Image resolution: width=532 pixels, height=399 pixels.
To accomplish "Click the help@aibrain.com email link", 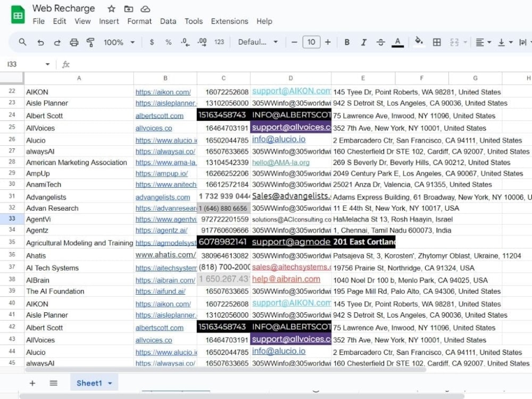I will (x=286, y=279).
